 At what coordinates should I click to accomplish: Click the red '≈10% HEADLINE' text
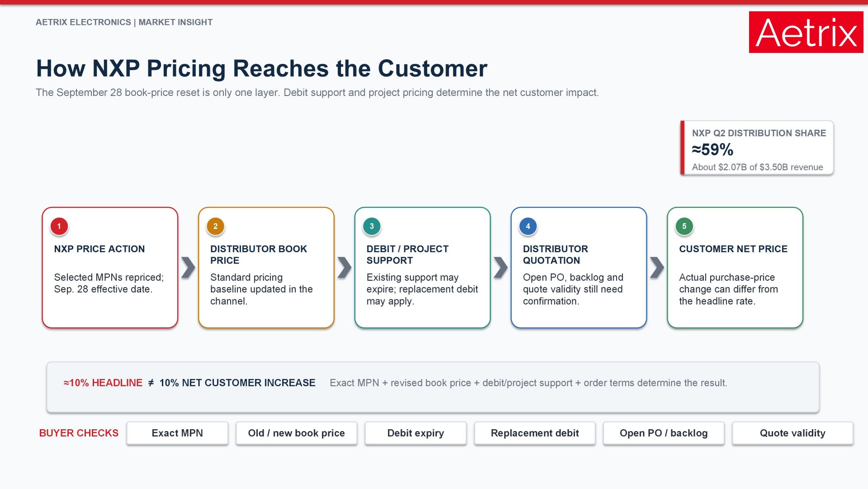(103, 383)
